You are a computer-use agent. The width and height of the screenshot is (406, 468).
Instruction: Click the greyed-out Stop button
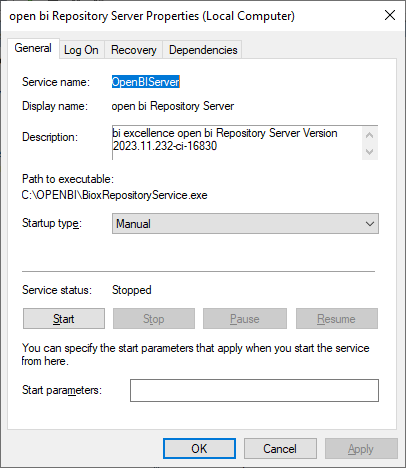pyautogui.click(x=154, y=319)
